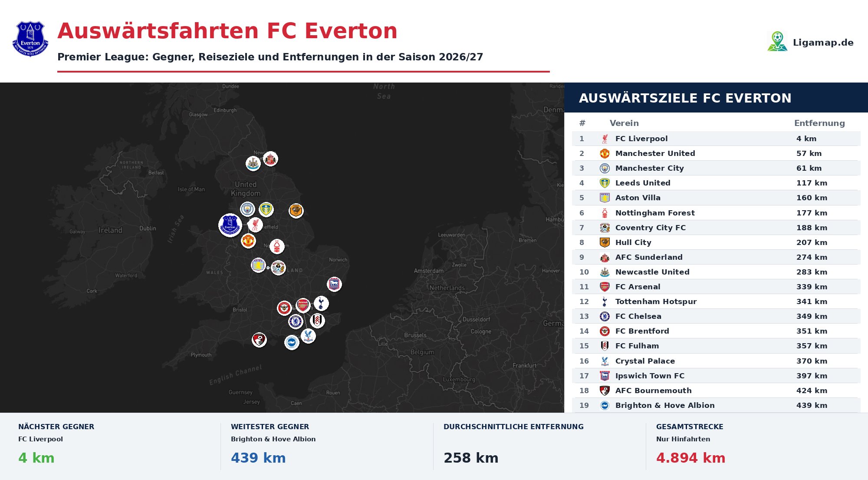
Task: Select the Ipswich Town map marker
Action: (334, 285)
